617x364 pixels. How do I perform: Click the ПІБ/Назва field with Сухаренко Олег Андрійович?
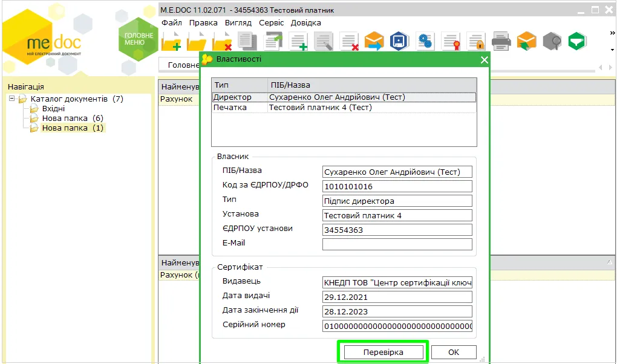pyautogui.click(x=397, y=172)
